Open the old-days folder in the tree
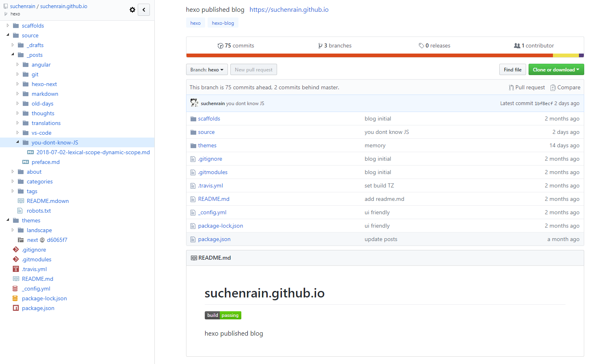Viewport: 609px width, 364px height. click(x=42, y=103)
